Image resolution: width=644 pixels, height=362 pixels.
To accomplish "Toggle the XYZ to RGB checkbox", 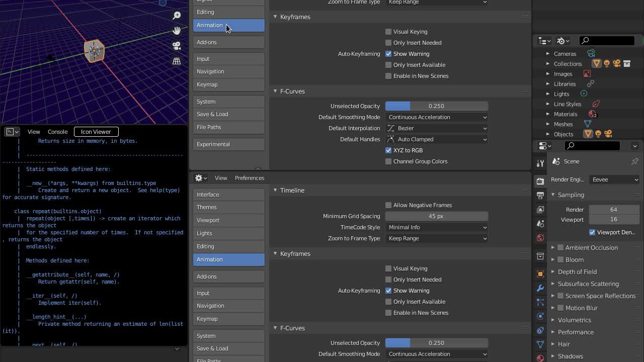I will (x=388, y=150).
